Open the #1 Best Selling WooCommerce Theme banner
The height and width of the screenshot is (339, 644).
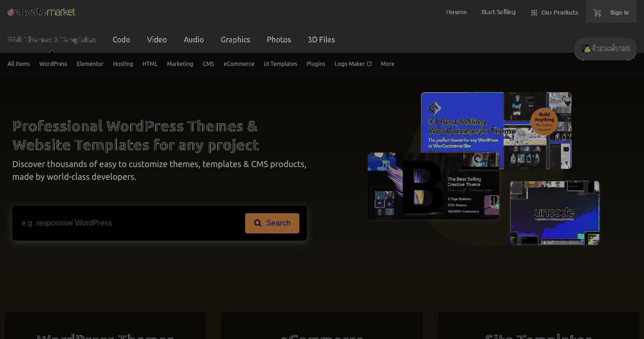496,130
